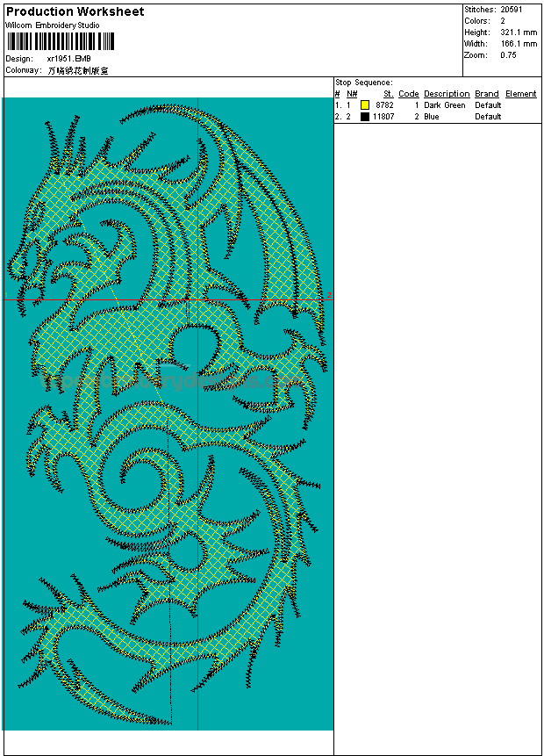This screenshot has width=544, height=756.
Task: Click the Production Worksheet title
Action: click(75, 11)
